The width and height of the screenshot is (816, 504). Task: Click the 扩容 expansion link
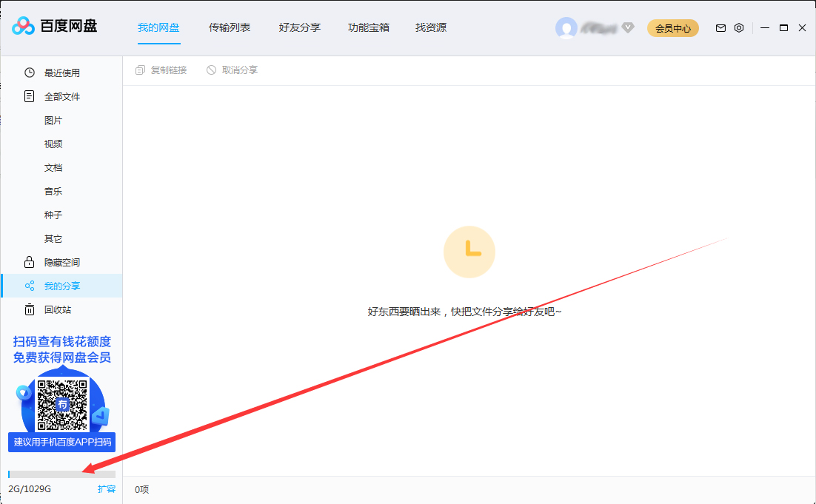(108, 488)
